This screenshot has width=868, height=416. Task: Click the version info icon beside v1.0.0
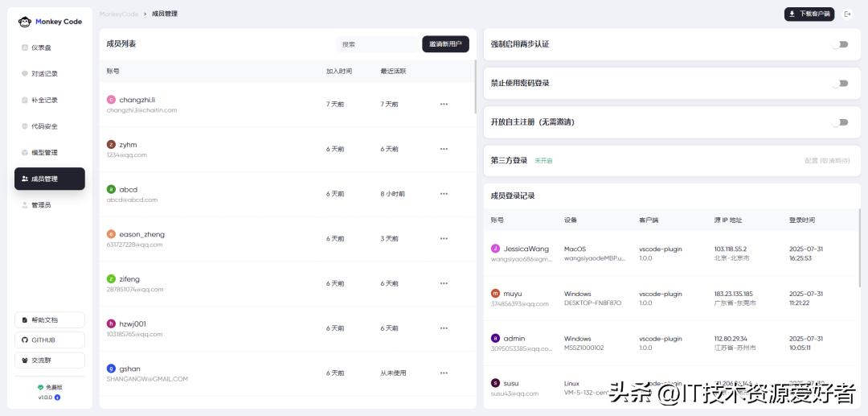pos(57,397)
